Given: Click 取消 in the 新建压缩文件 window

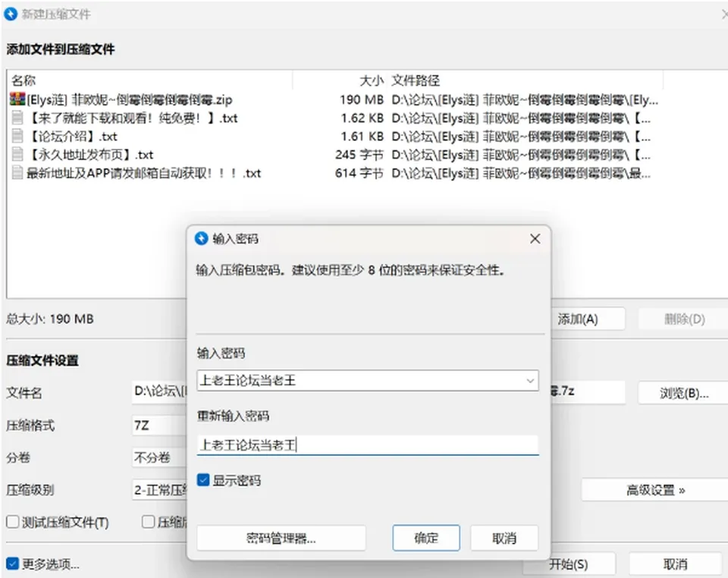Looking at the screenshot, I should click(x=675, y=564).
